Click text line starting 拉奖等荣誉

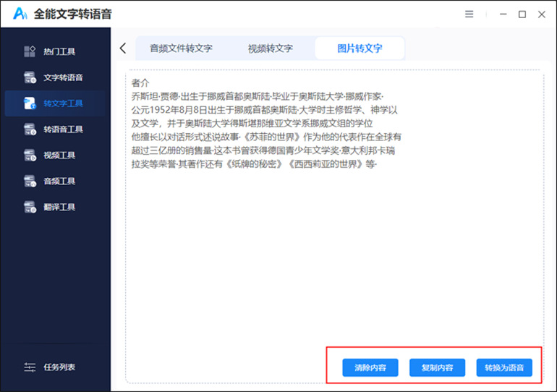[254, 164]
